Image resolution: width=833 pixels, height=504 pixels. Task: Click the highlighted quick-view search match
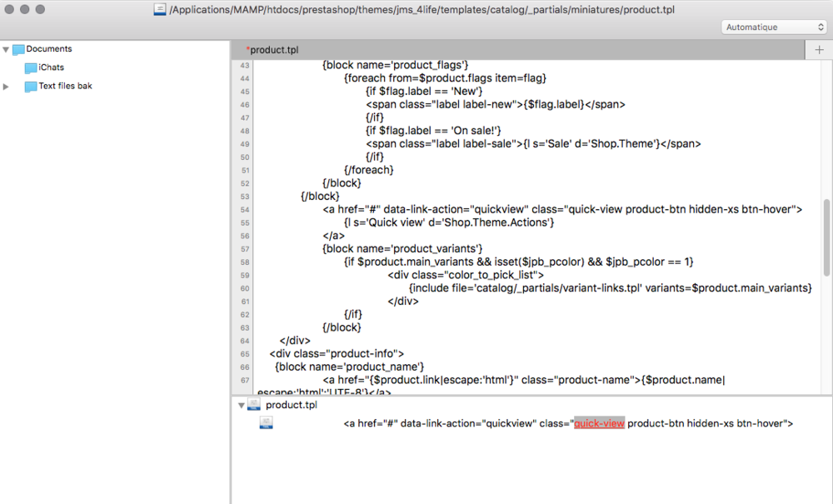[x=599, y=423]
